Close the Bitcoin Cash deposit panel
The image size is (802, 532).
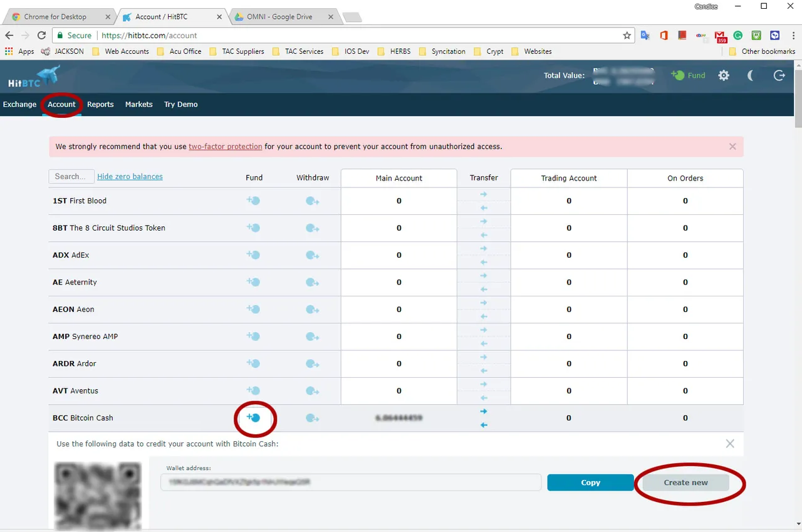click(x=730, y=444)
